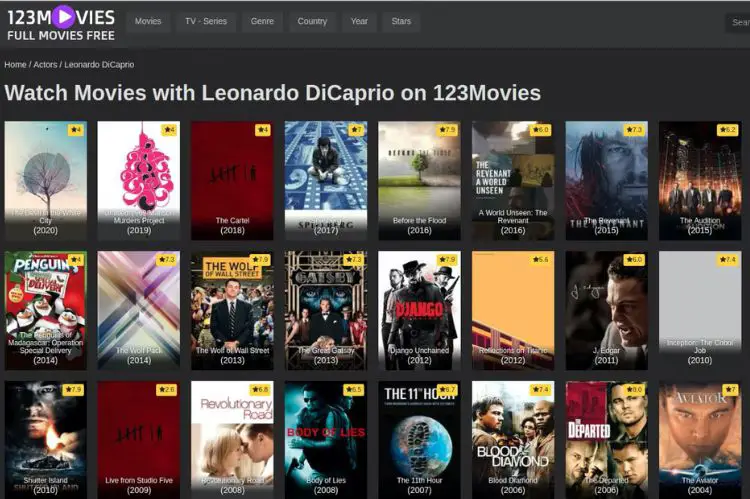Go to Actors breadcrumb

(45, 65)
